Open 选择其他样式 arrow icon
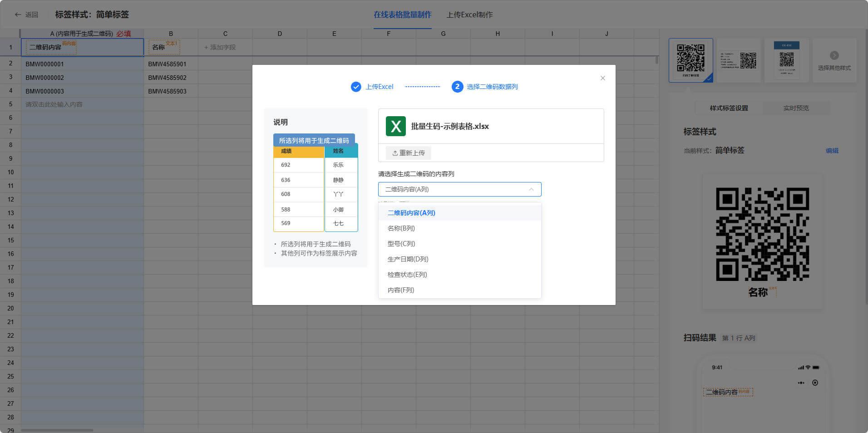Viewport: 868px width, 433px height. (x=834, y=55)
